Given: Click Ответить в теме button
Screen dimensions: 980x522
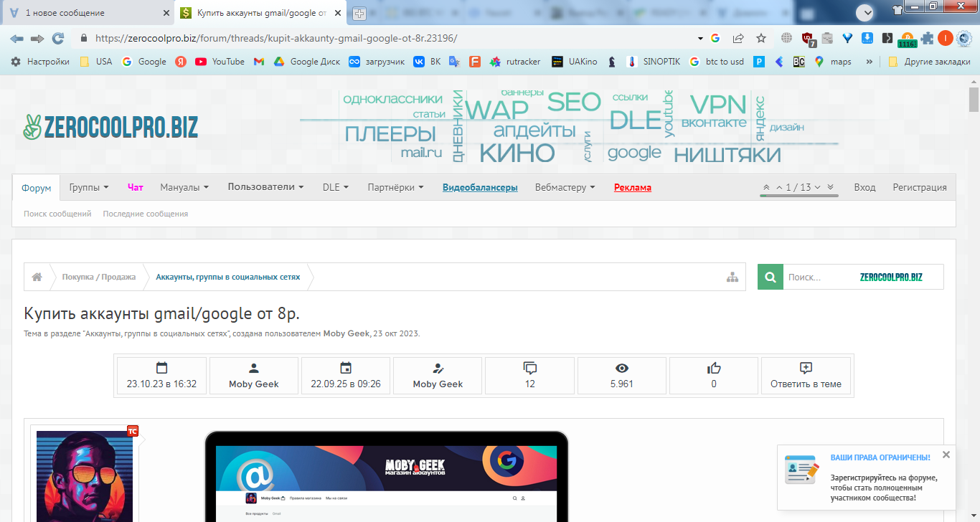Looking at the screenshot, I should (806, 376).
